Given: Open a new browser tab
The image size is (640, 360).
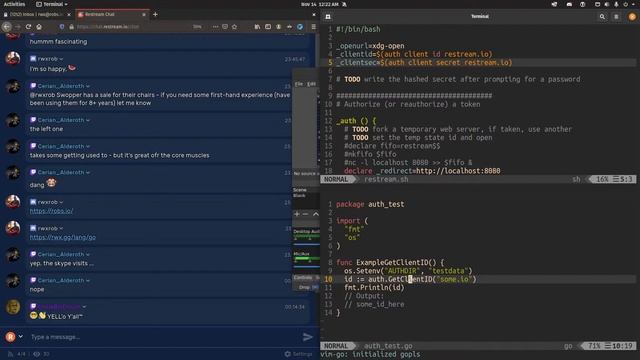Looking at the screenshot, I should [155, 14].
